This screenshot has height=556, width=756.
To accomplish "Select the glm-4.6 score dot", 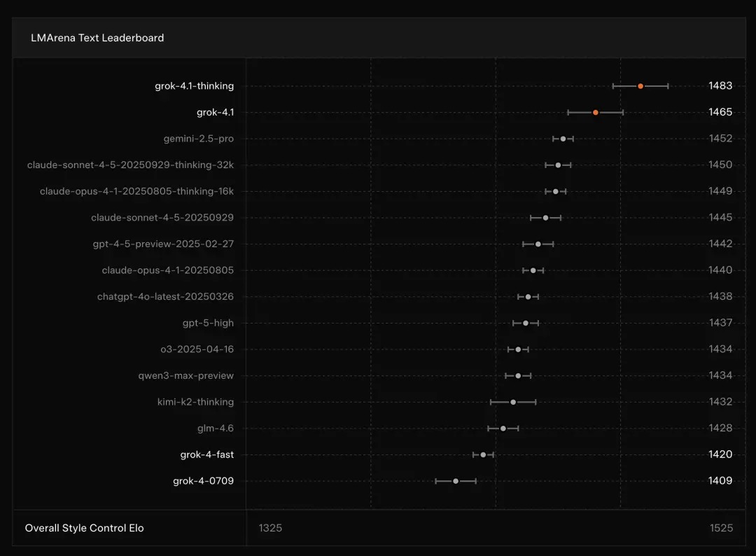I will (503, 428).
